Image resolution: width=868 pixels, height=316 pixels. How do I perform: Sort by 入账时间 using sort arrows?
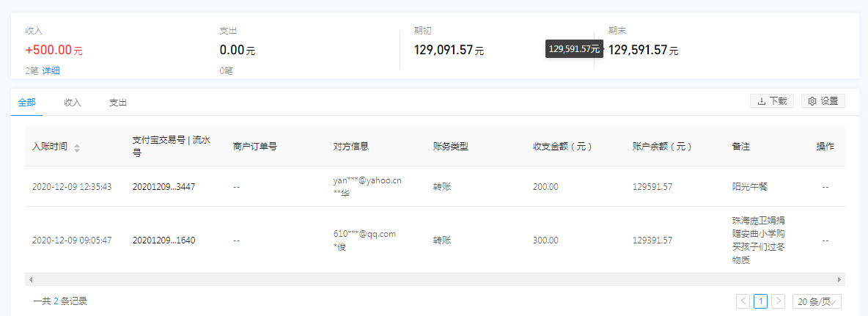pyautogui.click(x=77, y=147)
